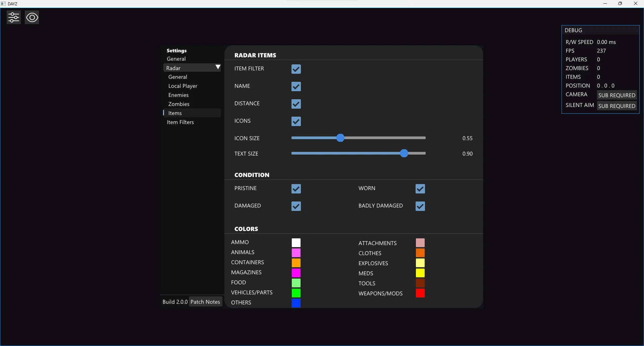
Task: Disable the DISTANCE checkbox
Action: point(296,104)
